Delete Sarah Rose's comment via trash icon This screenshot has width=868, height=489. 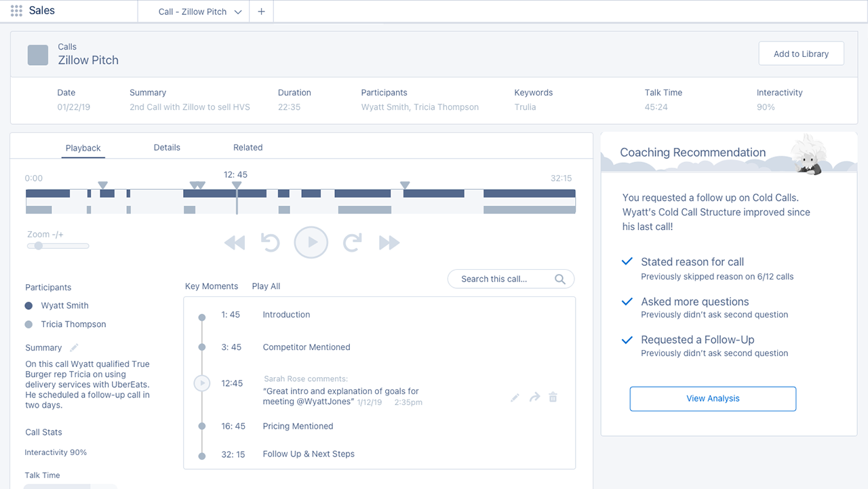pyautogui.click(x=553, y=397)
